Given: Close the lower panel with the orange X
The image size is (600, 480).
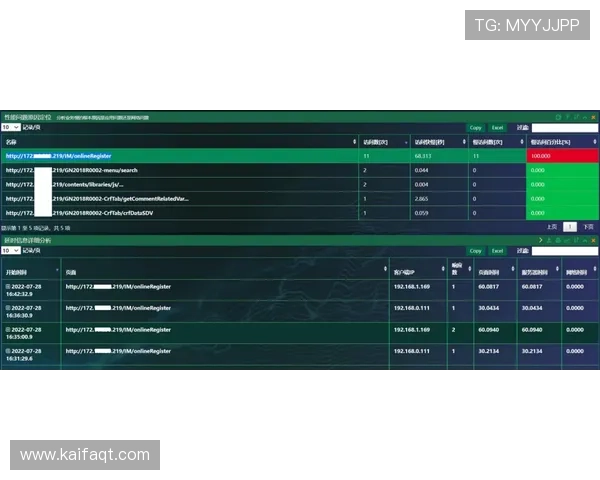Looking at the screenshot, I should (x=593, y=241).
